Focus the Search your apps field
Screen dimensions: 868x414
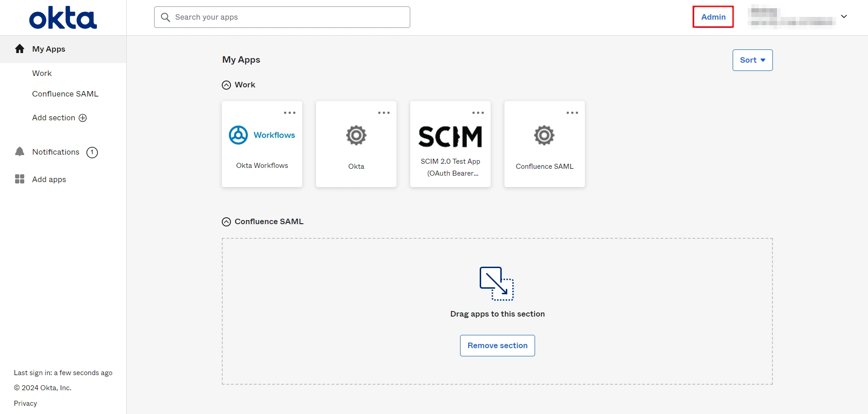tap(282, 17)
